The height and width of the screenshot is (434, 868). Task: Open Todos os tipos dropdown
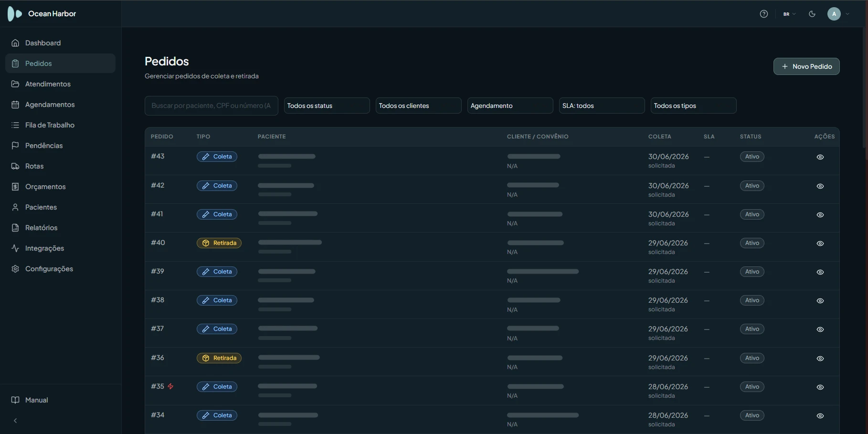pos(694,106)
